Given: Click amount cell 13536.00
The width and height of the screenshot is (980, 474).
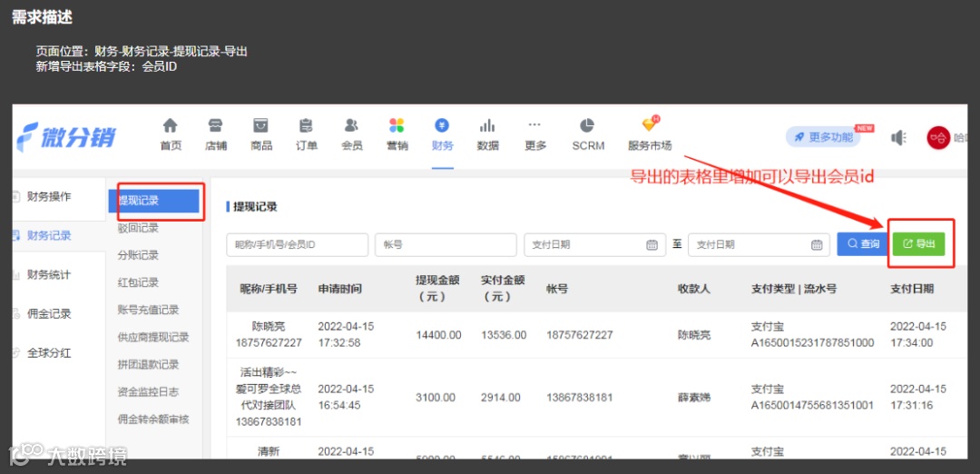Looking at the screenshot, I should tap(504, 335).
